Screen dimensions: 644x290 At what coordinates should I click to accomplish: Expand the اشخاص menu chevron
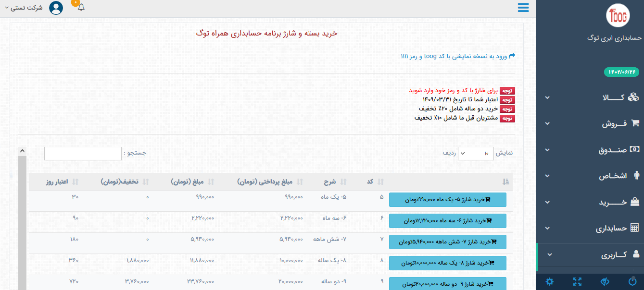point(548,176)
